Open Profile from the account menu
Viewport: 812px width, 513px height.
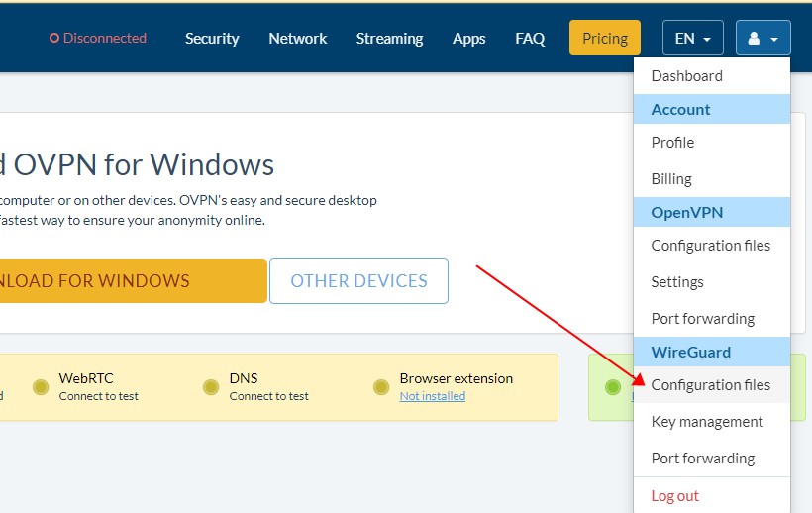712,143
